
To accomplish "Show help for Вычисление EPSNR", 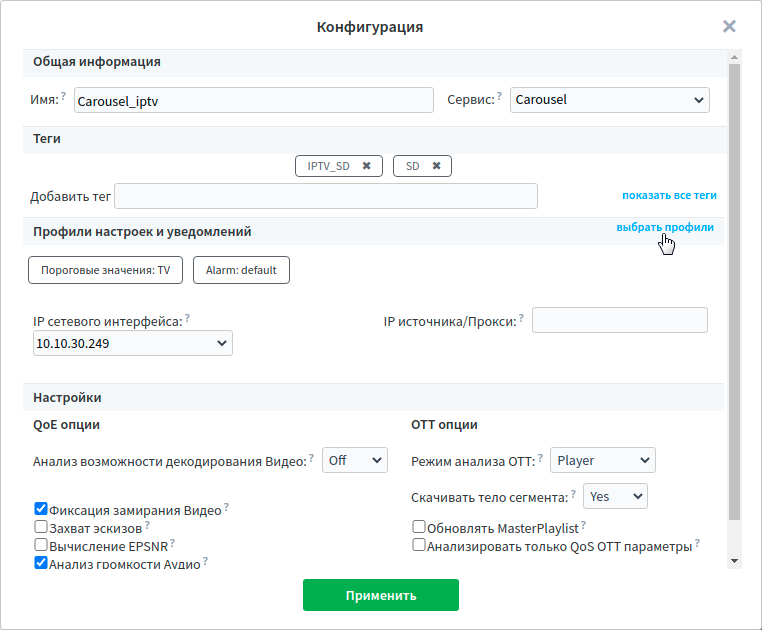I will (x=173, y=542).
